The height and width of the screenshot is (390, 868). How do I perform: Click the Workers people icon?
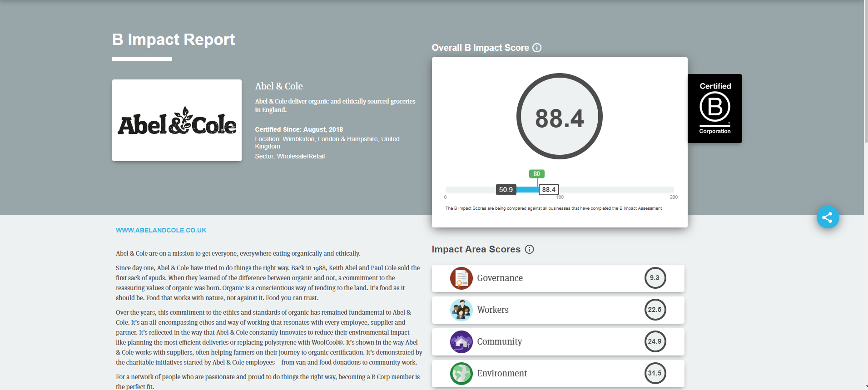point(461,310)
